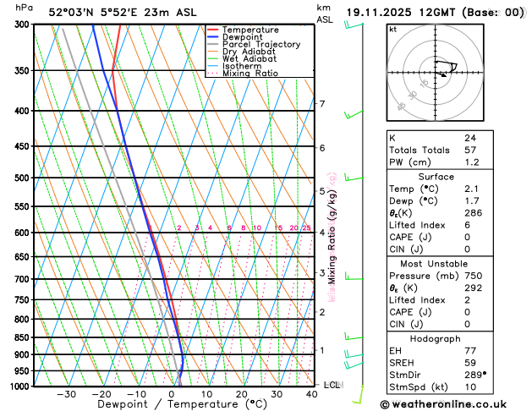
Task: Click the Surface section heading
Action: click(436, 177)
